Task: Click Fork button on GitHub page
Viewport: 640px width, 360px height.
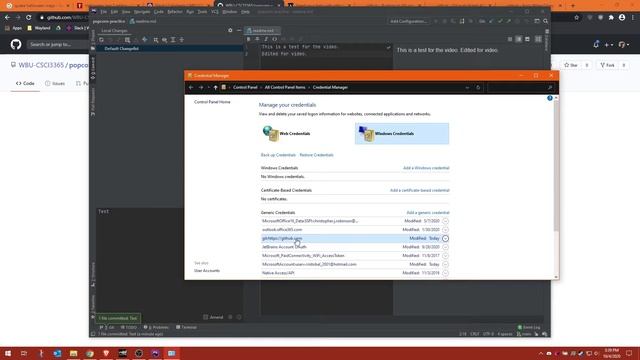Action: point(607,65)
